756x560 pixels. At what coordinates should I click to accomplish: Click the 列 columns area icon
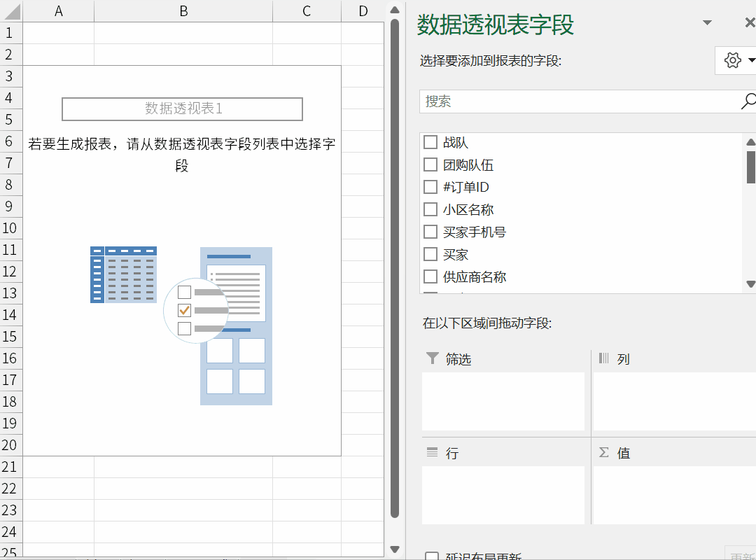pos(603,358)
